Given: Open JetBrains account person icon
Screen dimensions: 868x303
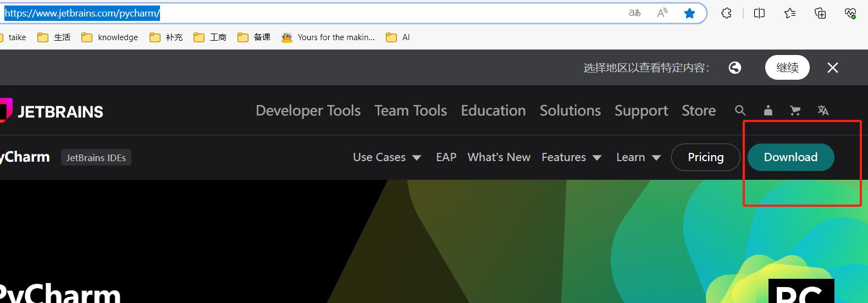Looking at the screenshot, I should [x=768, y=111].
